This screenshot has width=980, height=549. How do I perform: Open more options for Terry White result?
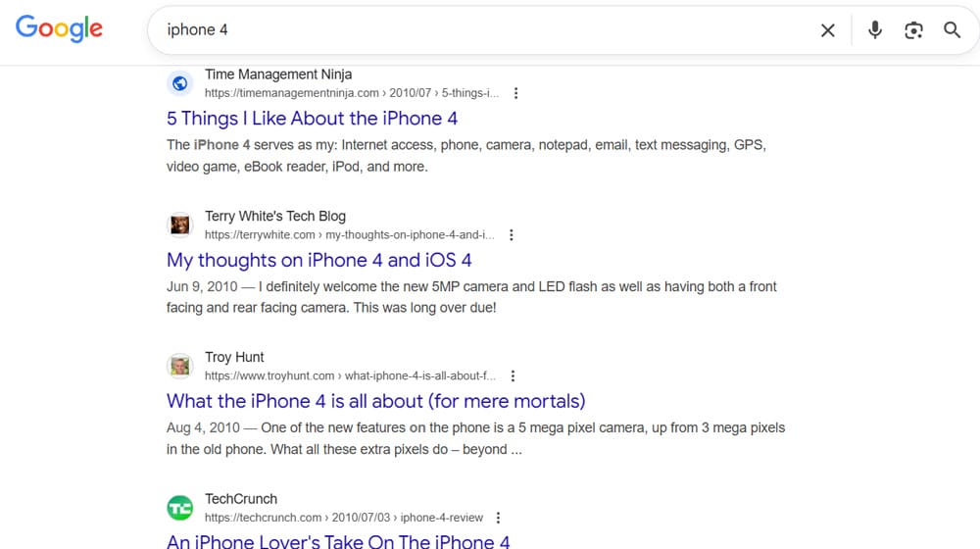point(512,235)
